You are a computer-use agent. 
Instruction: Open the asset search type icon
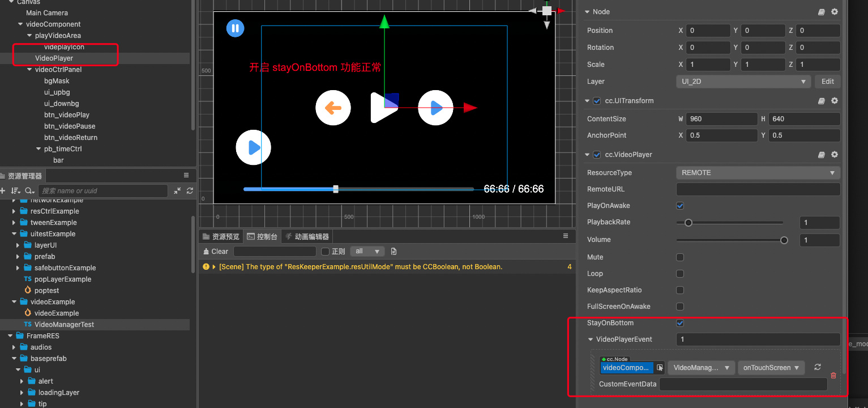pos(29,191)
